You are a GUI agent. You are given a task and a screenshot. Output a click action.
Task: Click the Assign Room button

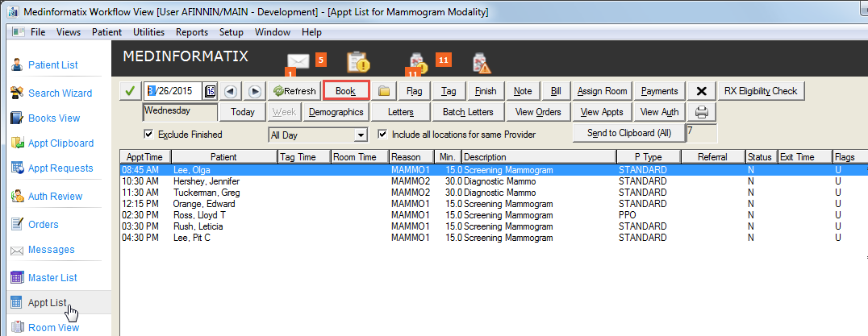(x=603, y=91)
